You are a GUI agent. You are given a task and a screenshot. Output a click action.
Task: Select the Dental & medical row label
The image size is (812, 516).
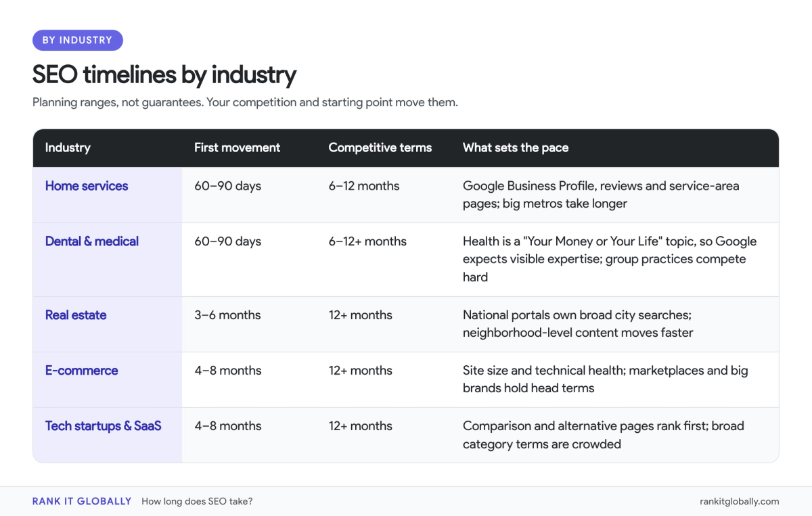(92, 241)
